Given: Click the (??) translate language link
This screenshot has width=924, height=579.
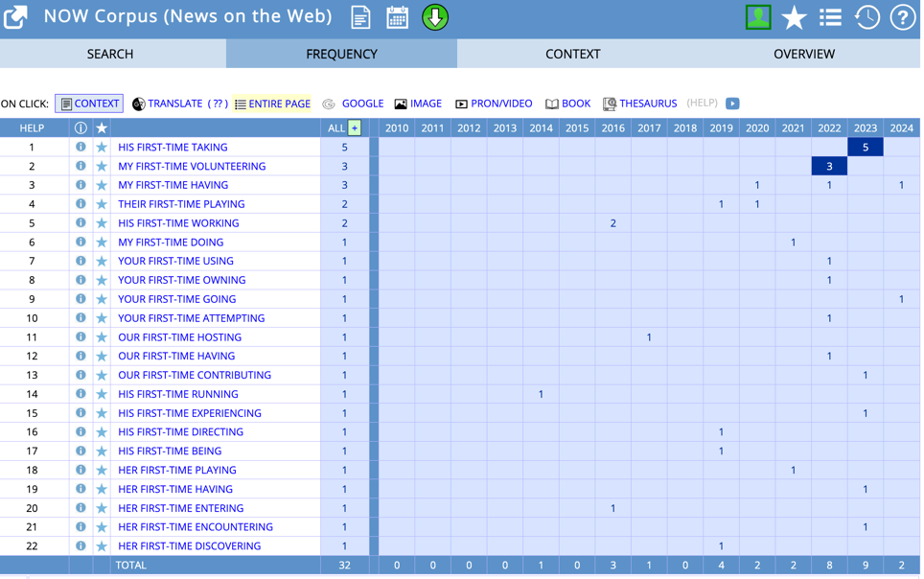Looking at the screenshot, I should tap(218, 104).
